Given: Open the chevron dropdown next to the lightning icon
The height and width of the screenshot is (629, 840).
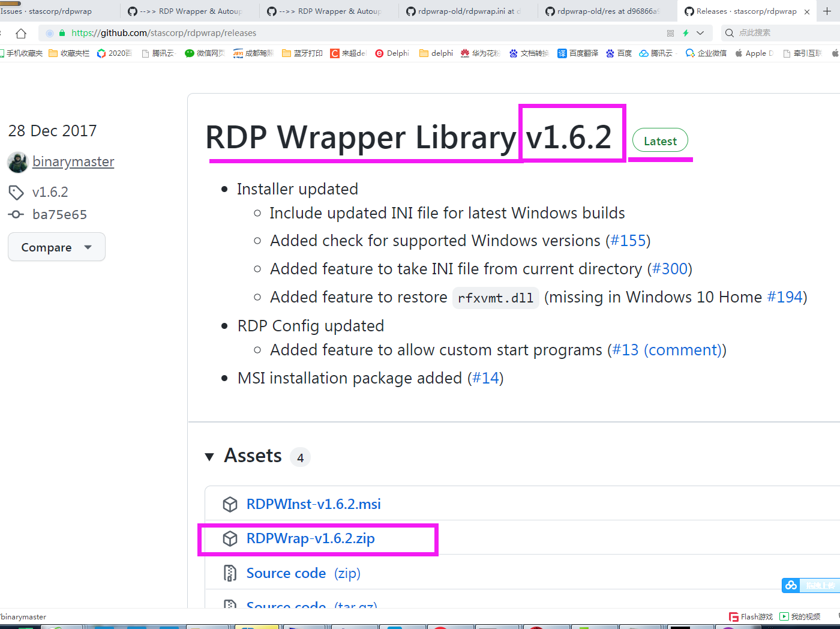Looking at the screenshot, I should pos(699,34).
